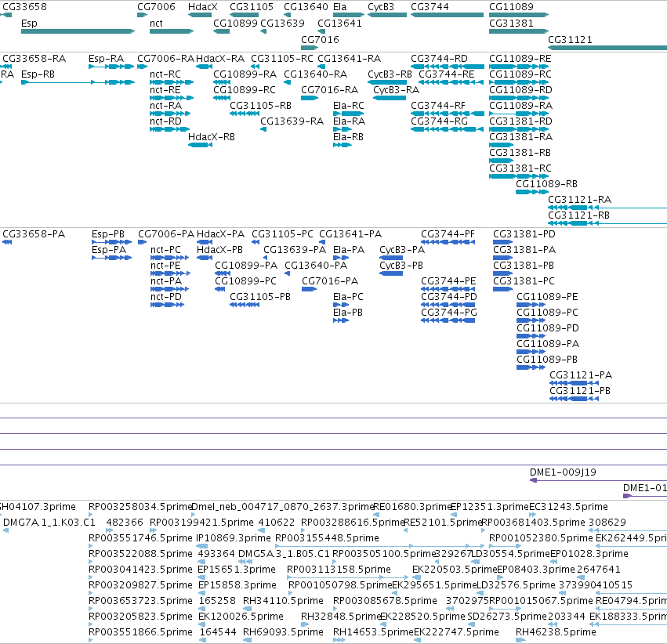Click the HdacX gene arrow glyph

pyautogui.click(x=200, y=15)
